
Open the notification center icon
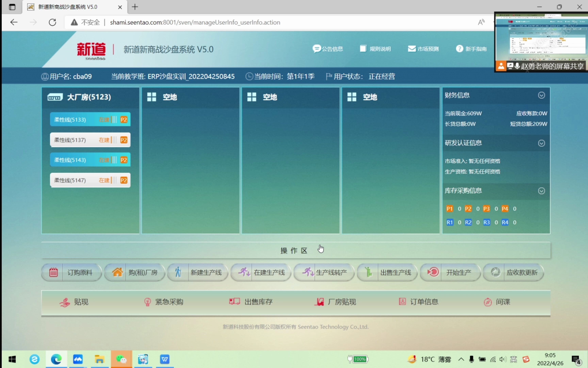pyautogui.click(x=576, y=360)
